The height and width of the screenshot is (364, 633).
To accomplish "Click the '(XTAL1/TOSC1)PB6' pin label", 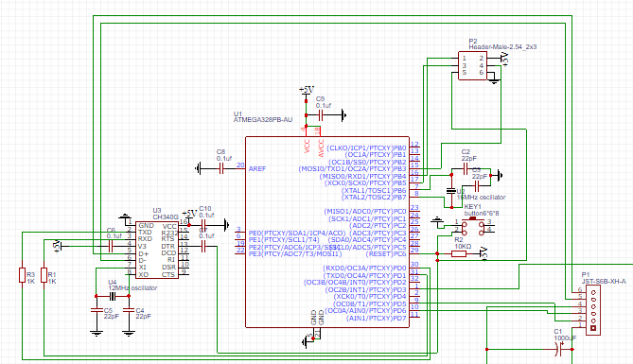I will click(x=374, y=190).
